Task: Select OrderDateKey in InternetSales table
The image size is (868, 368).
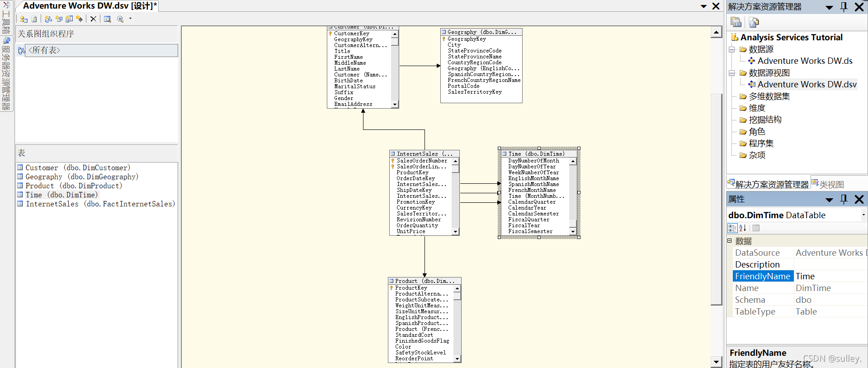Action: (x=415, y=178)
